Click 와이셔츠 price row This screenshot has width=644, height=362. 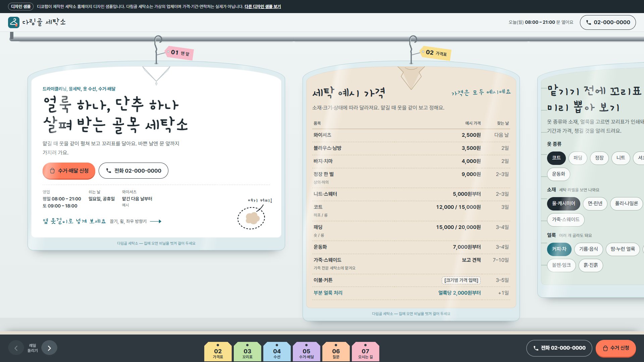pyautogui.click(x=411, y=135)
